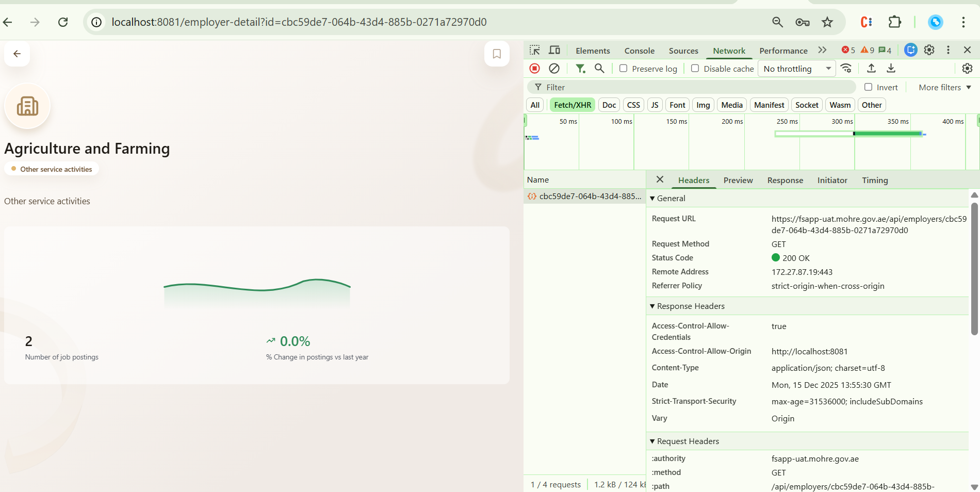The image size is (980, 492).
Task: Open the site information icon in address bar
Action: point(96,22)
